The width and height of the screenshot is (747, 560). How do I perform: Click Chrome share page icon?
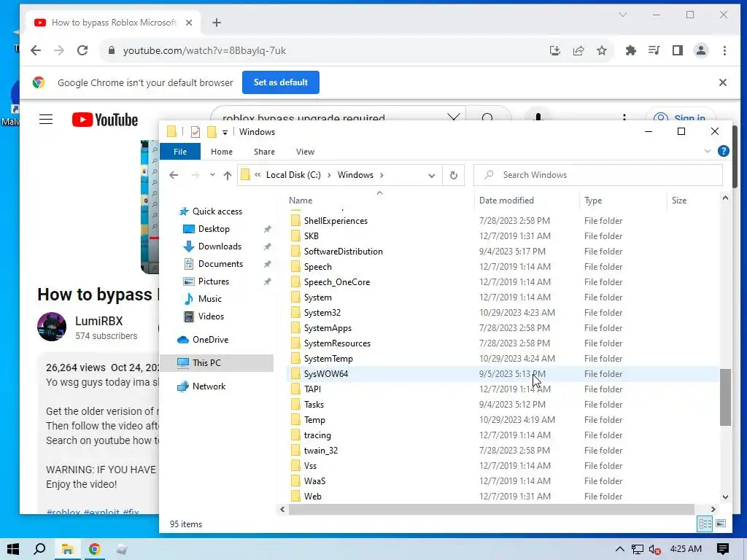coord(578,50)
